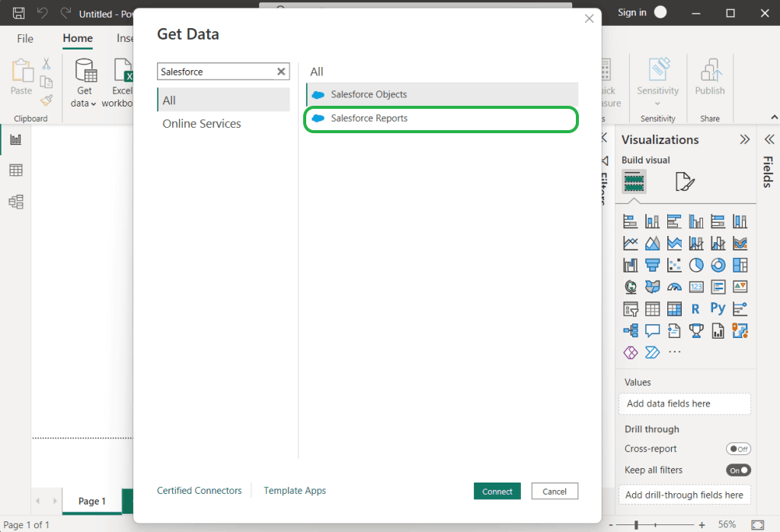
Task: Click the Publish icon in the ribbon
Action: (709, 72)
